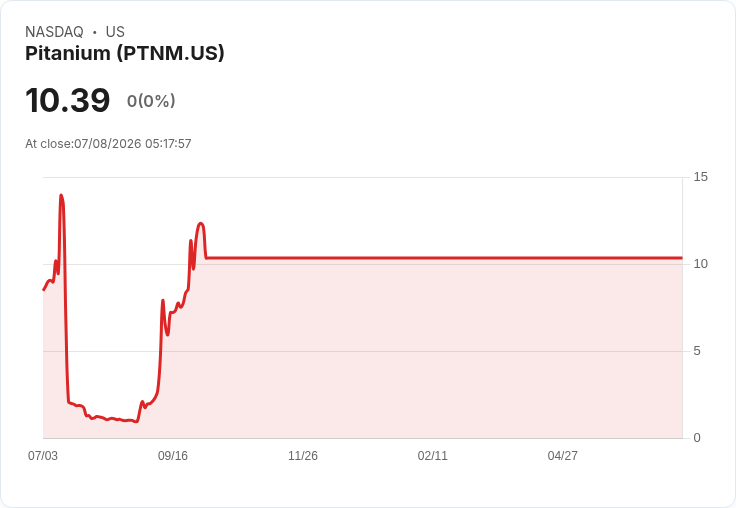This screenshot has height=508, width=736.
Task: Click the Pitanium (PTNM.US) stock title
Action: 125,53
